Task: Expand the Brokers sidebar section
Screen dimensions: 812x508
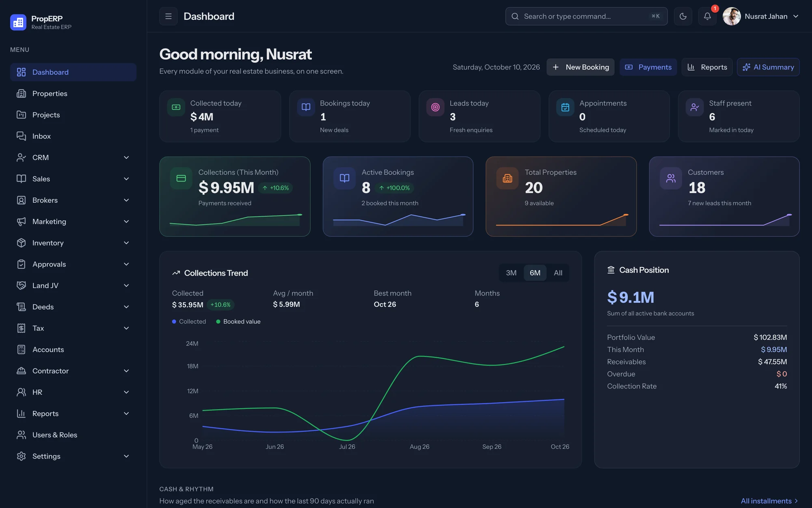Action: (73, 200)
